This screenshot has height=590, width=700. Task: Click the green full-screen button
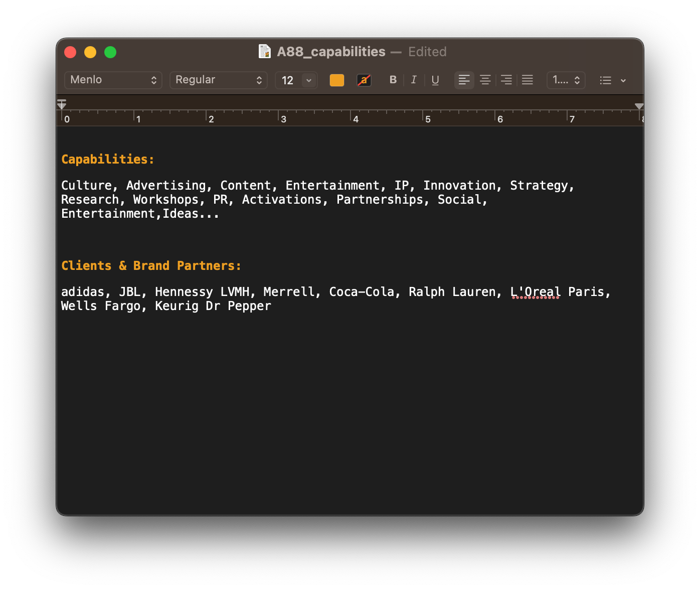point(110,52)
